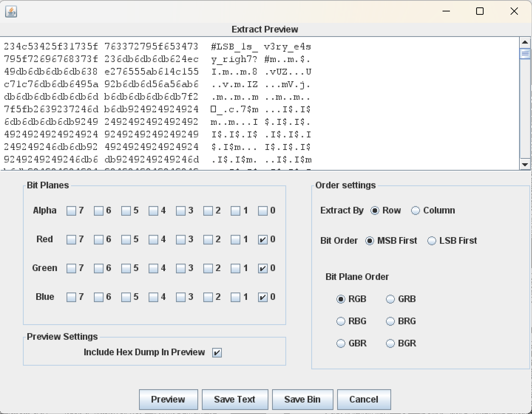Click the Java application icon in title bar
This screenshot has height=414, width=532.
coord(11,11)
